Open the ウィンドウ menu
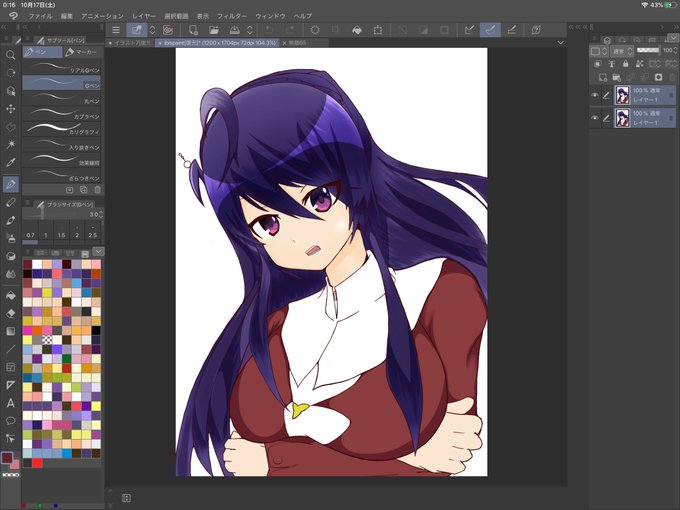This screenshot has width=680, height=510. coord(270,16)
